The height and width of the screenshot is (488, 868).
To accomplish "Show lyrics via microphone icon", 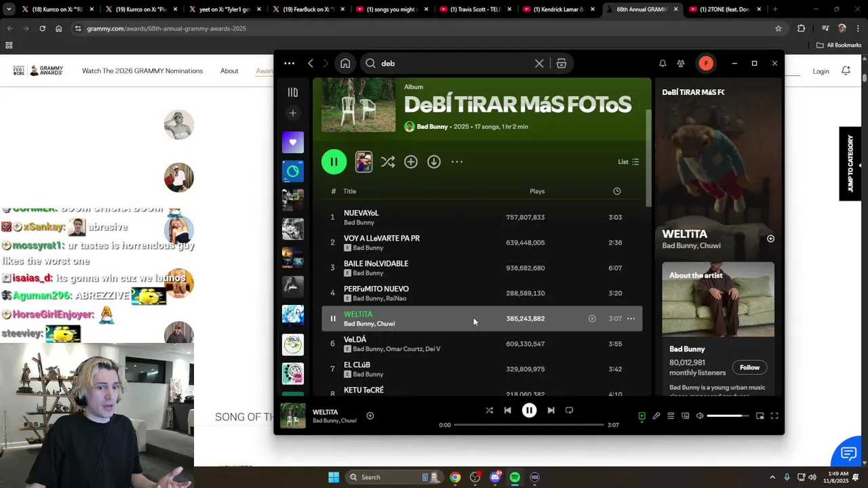I will point(656,416).
